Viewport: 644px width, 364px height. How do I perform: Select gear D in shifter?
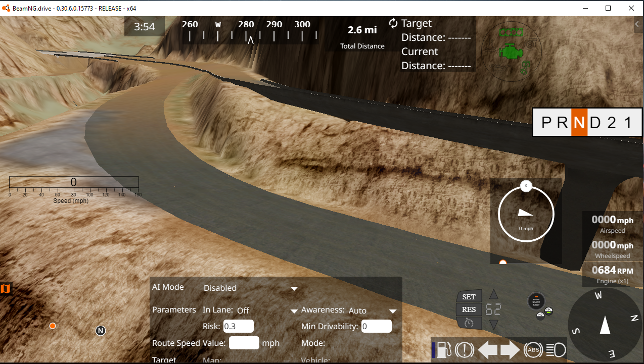(595, 123)
